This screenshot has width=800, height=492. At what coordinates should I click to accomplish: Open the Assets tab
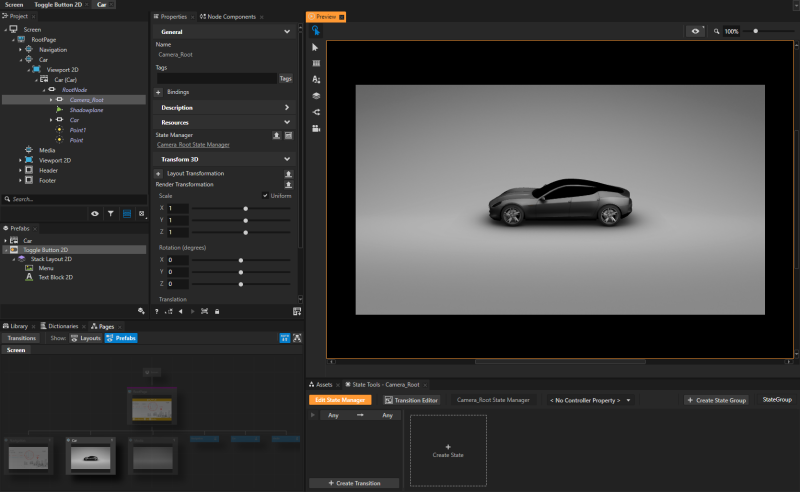[x=321, y=384]
